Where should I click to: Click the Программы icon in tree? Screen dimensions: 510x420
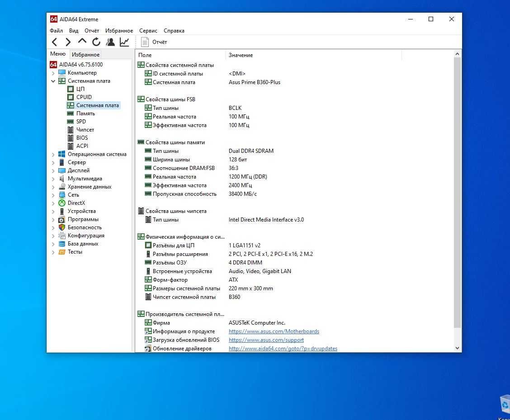(x=62, y=219)
